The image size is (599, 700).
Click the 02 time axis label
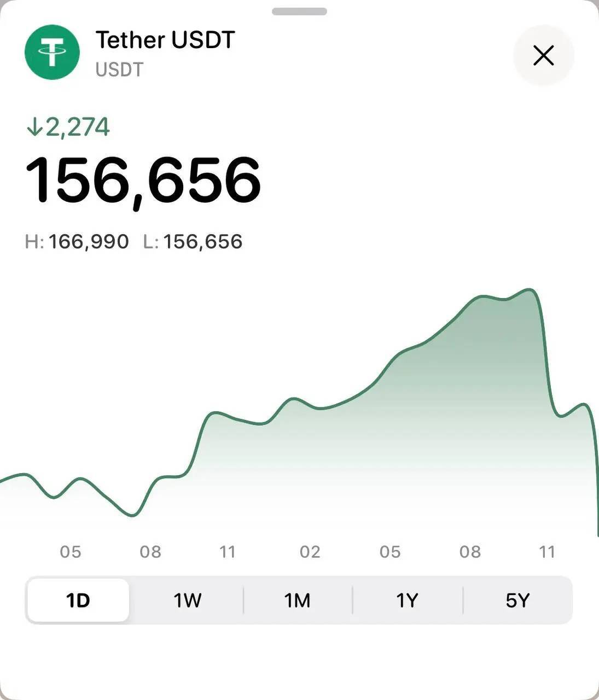click(310, 552)
